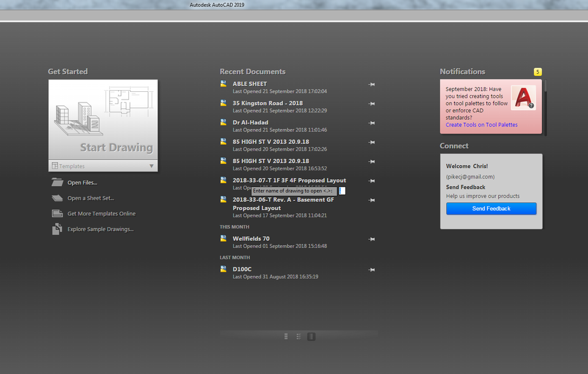Click the Open a Sheet Set icon
The height and width of the screenshot is (374, 588).
click(x=57, y=198)
